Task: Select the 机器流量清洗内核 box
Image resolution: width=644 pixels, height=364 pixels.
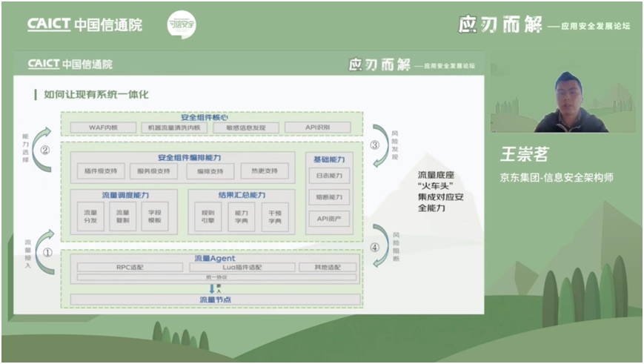Action: 174,128
